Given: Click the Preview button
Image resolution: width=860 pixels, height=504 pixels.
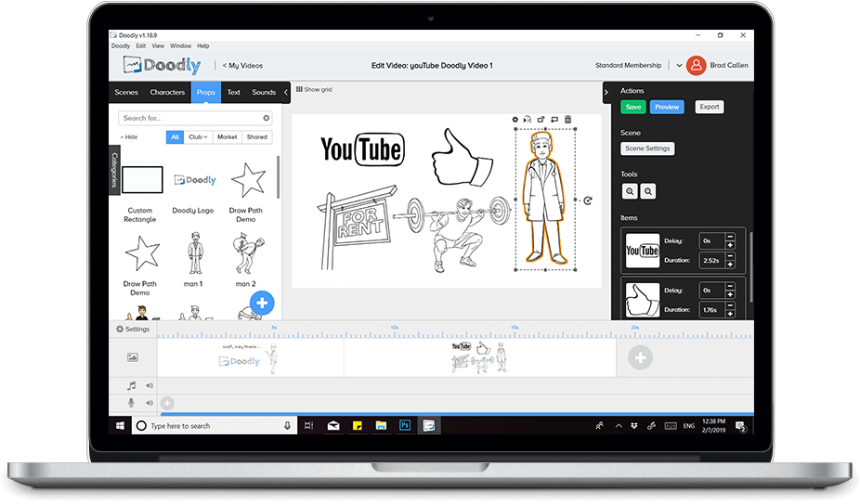Looking at the screenshot, I should point(667,107).
